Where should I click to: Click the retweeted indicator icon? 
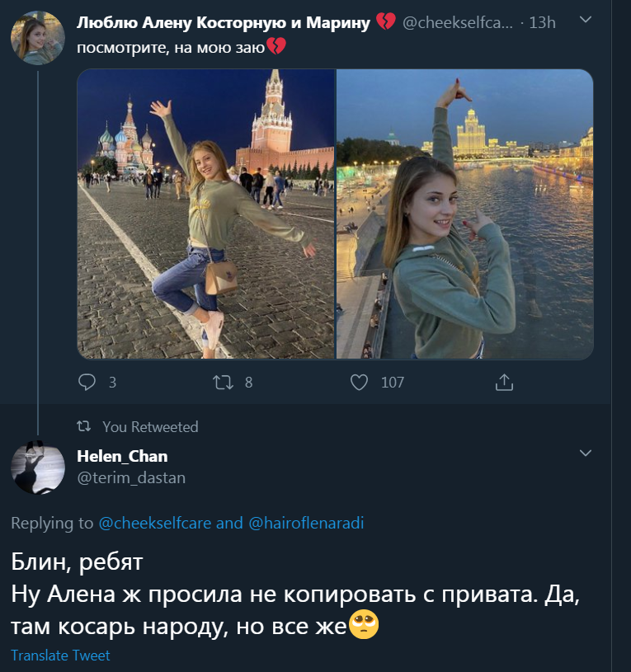pyautogui.click(x=83, y=427)
